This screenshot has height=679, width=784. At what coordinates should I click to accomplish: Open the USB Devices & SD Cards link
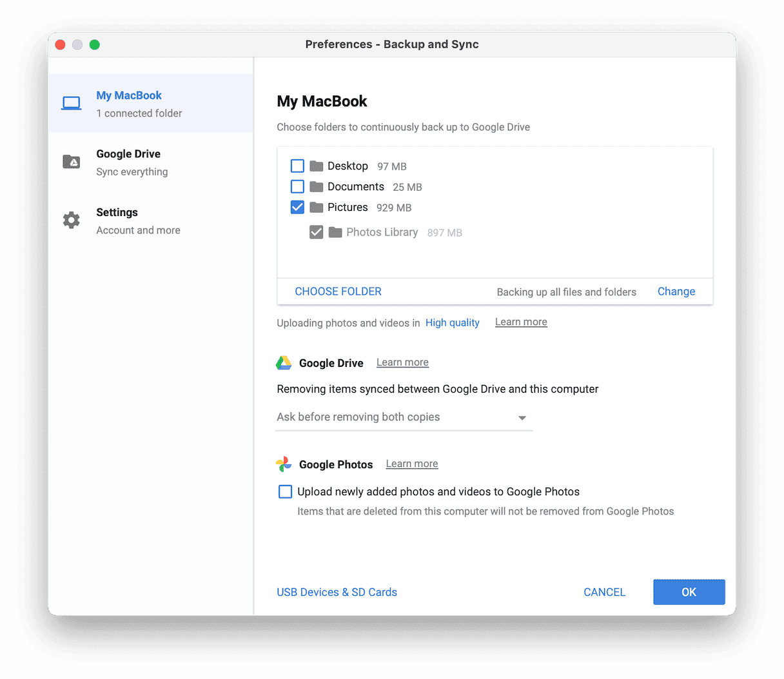337,592
